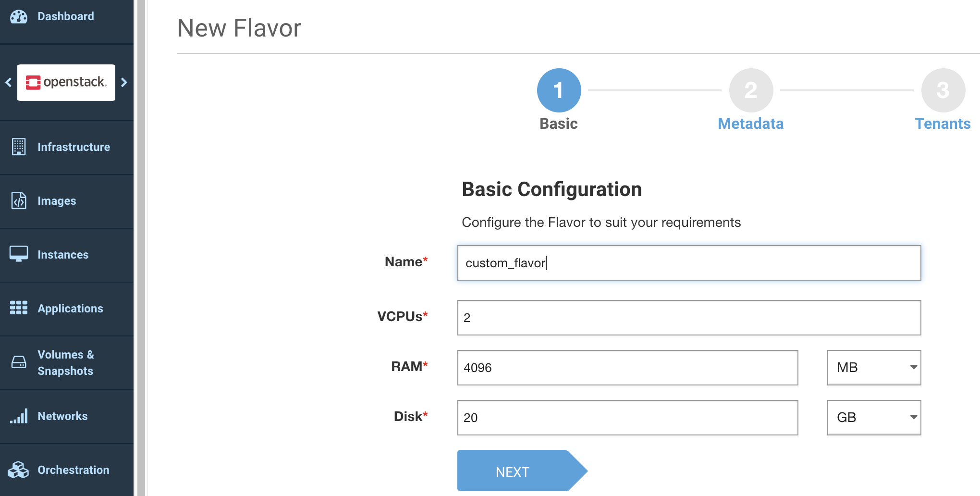Click into the VCPUs field

point(689,318)
